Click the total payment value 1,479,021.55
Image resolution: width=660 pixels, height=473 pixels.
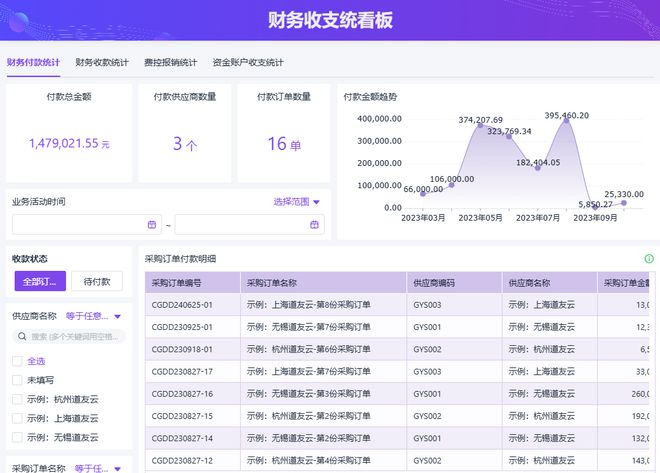tap(64, 143)
